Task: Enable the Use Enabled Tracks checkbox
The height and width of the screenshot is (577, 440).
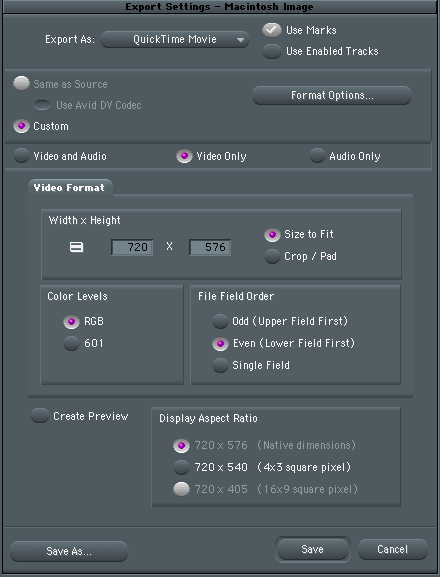Action: tap(272, 51)
